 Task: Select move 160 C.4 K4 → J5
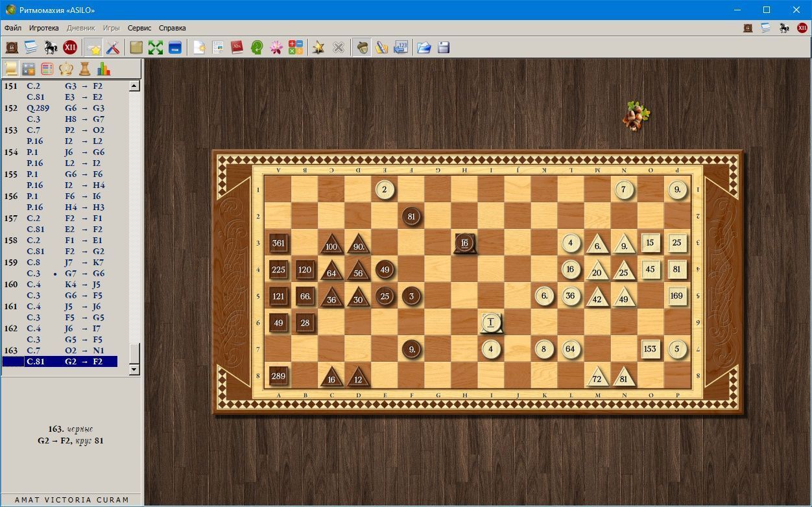pyautogui.click(x=60, y=284)
